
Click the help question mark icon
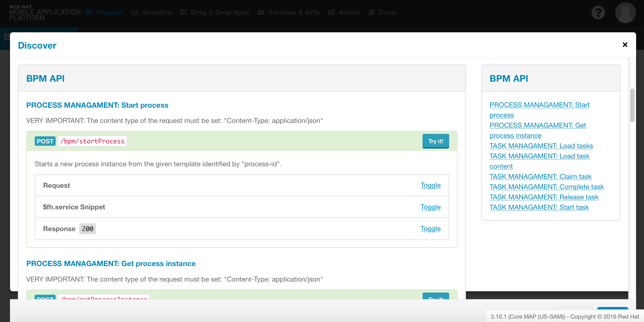(598, 12)
